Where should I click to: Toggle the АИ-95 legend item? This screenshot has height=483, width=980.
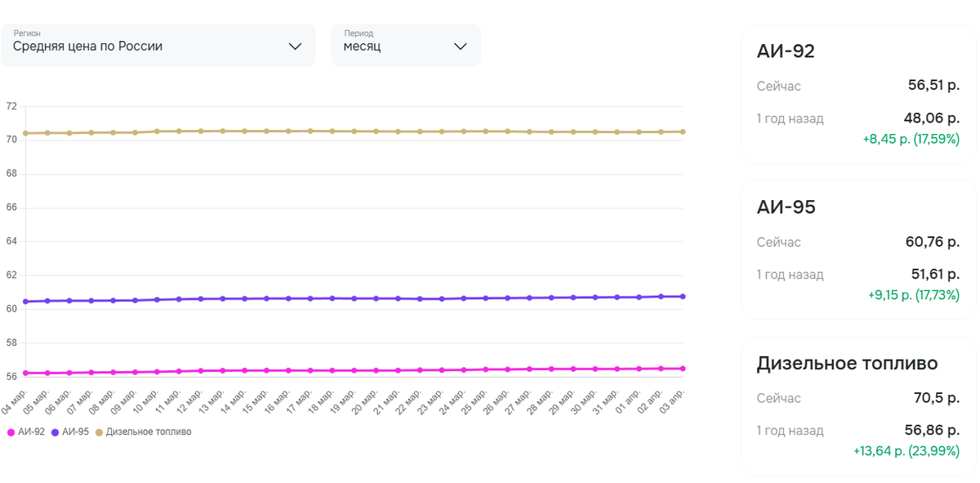coord(75,432)
